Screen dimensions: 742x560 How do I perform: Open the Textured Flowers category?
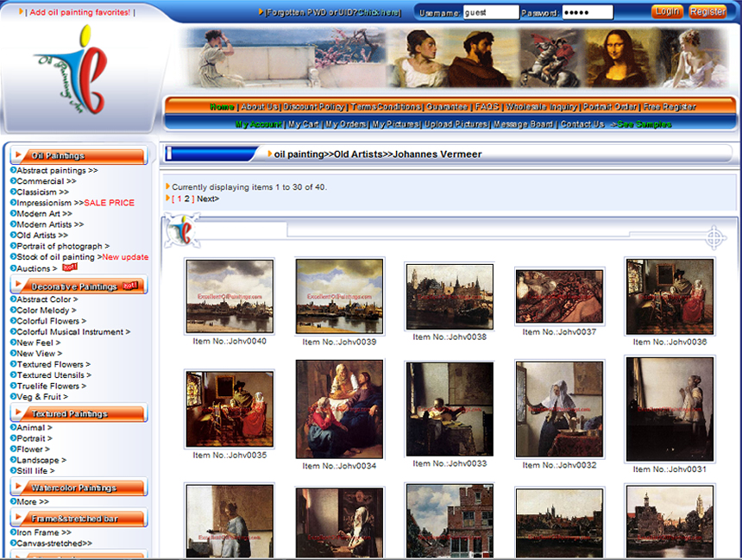(x=53, y=365)
